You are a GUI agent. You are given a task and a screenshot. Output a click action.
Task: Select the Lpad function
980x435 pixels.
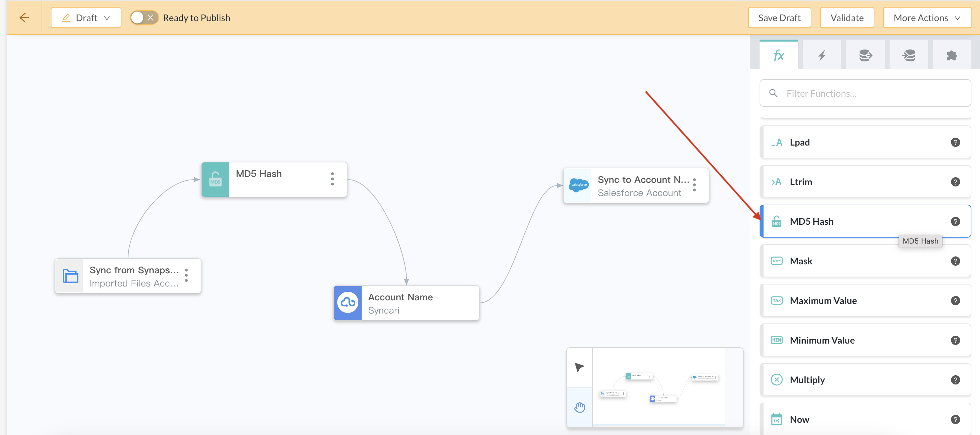(865, 142)
